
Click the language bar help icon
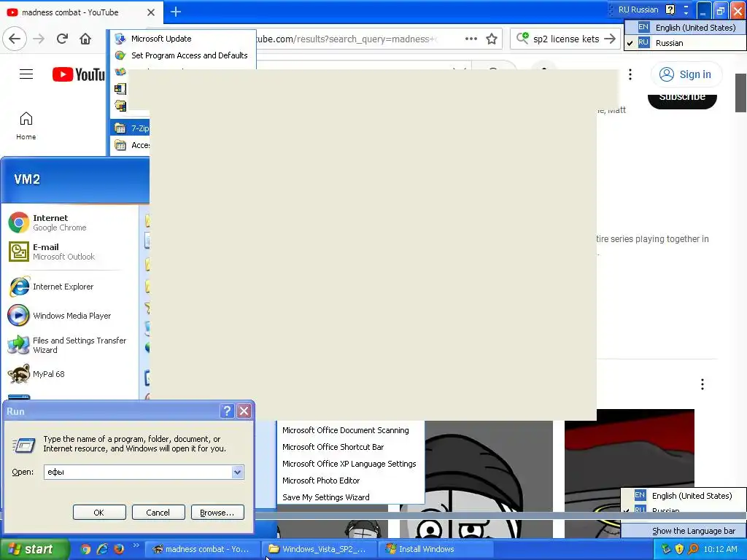(670, 9)
